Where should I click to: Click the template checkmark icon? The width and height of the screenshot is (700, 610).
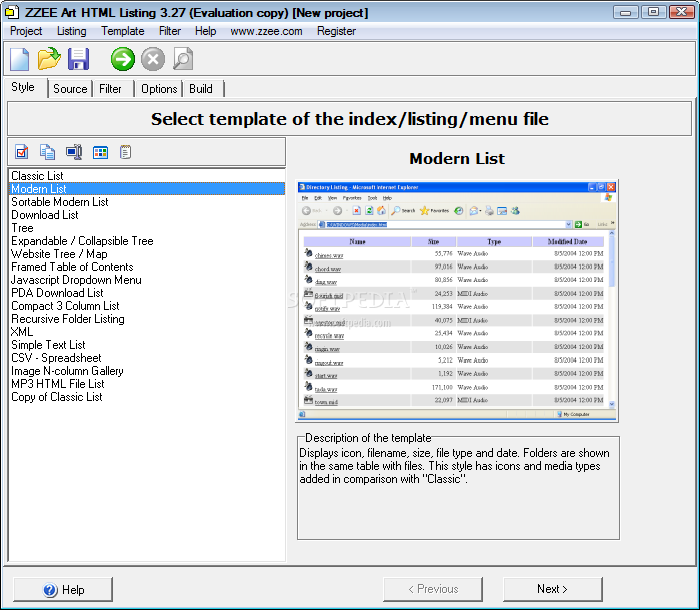(21, 152)
